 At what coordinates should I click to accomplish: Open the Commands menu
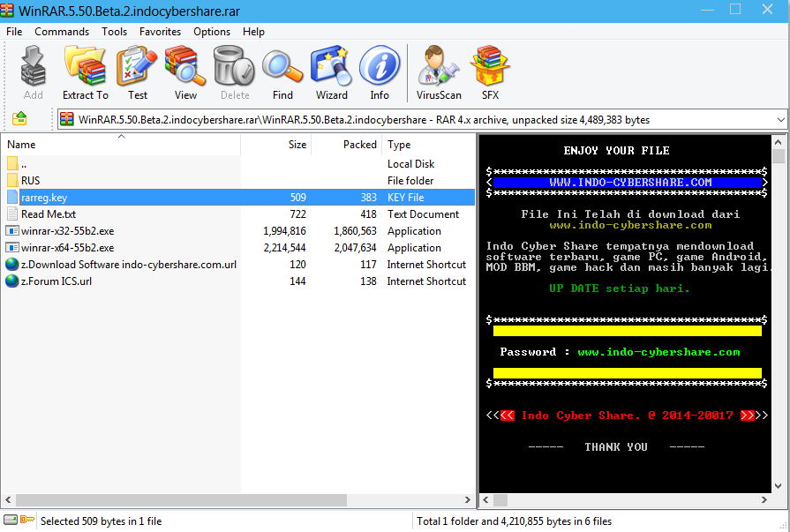[62, 31]
